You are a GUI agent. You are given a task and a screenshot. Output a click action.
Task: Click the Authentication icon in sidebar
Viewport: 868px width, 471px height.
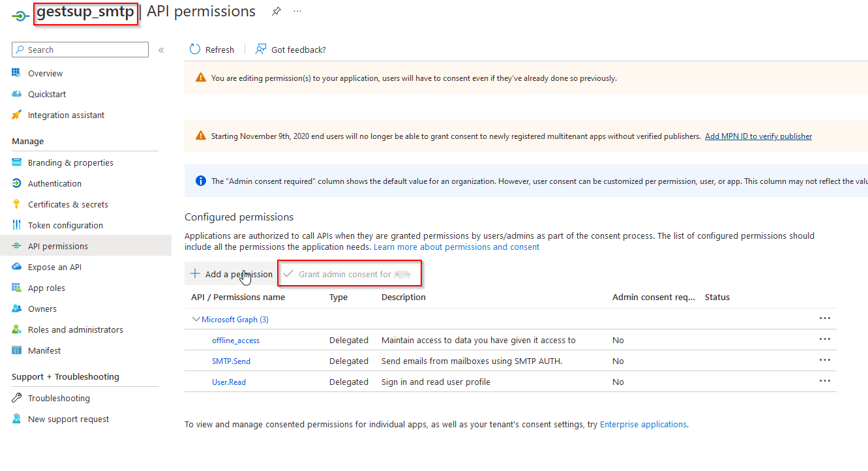point(17,183)
